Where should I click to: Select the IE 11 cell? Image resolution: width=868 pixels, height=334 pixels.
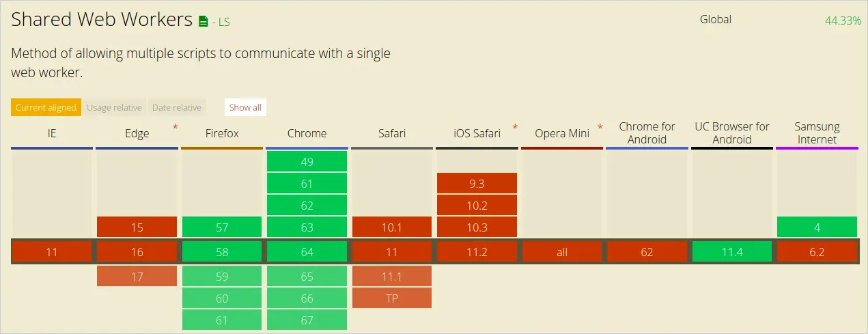point(52,252)
